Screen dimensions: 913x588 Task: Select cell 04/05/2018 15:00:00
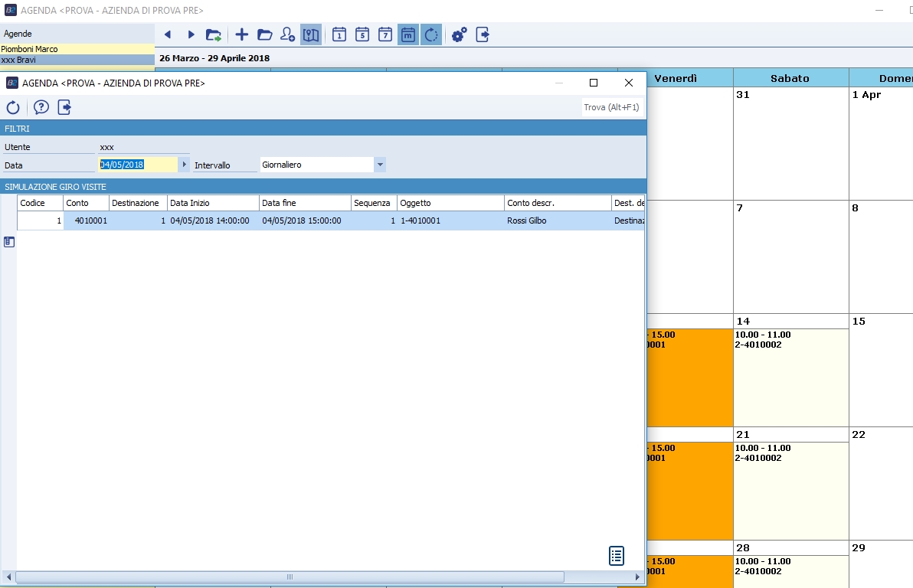tap(305, 220)
